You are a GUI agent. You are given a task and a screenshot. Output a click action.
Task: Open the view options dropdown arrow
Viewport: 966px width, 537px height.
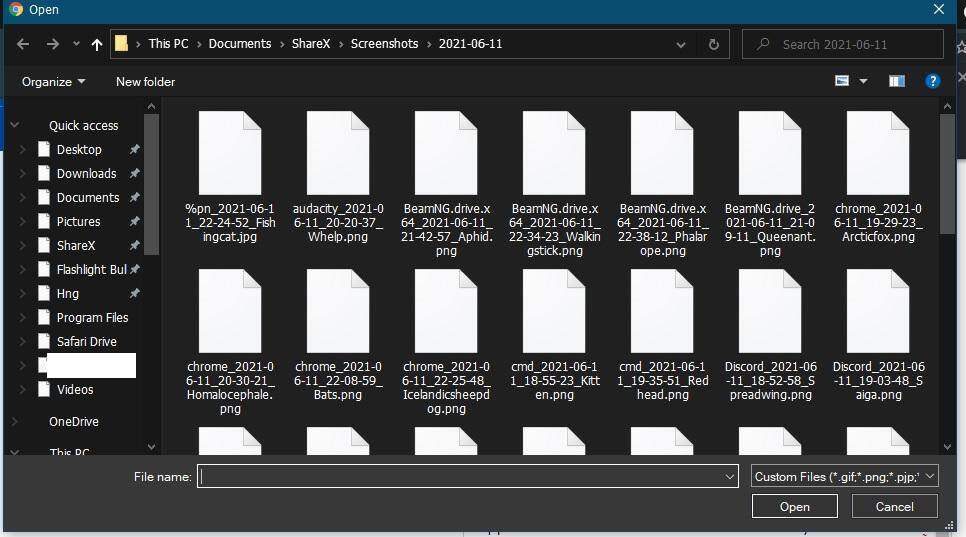pos(863,81)
